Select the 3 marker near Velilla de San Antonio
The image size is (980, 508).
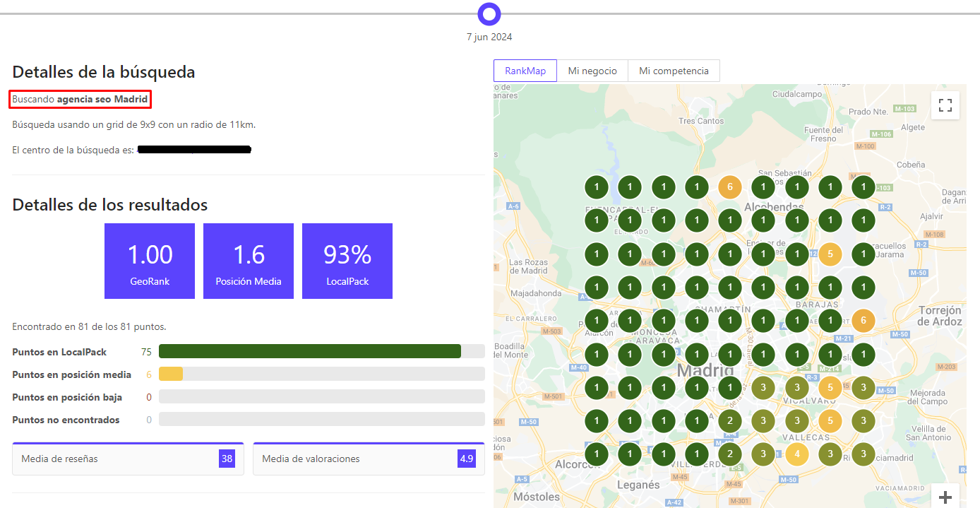click(864, 421)
